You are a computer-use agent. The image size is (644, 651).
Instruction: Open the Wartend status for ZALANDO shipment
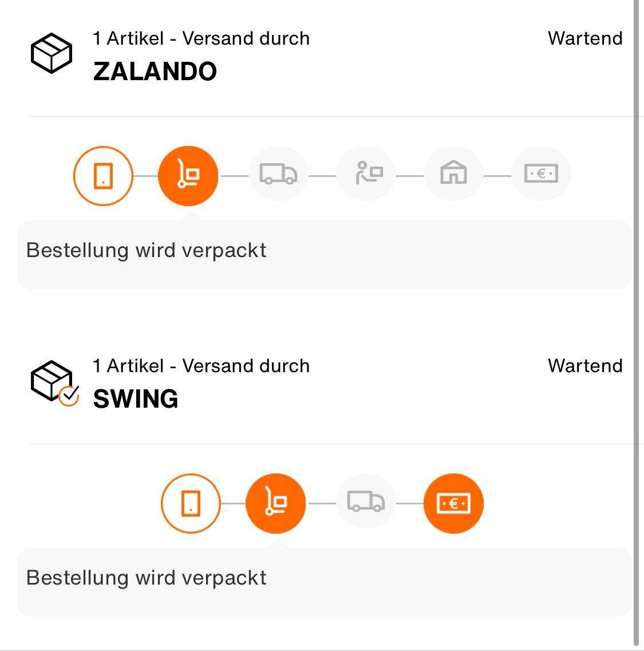tap(585, 38)
